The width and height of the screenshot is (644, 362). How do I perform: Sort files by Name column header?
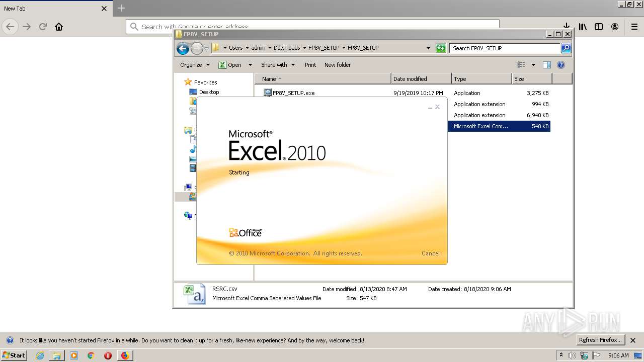pos(323,79)
